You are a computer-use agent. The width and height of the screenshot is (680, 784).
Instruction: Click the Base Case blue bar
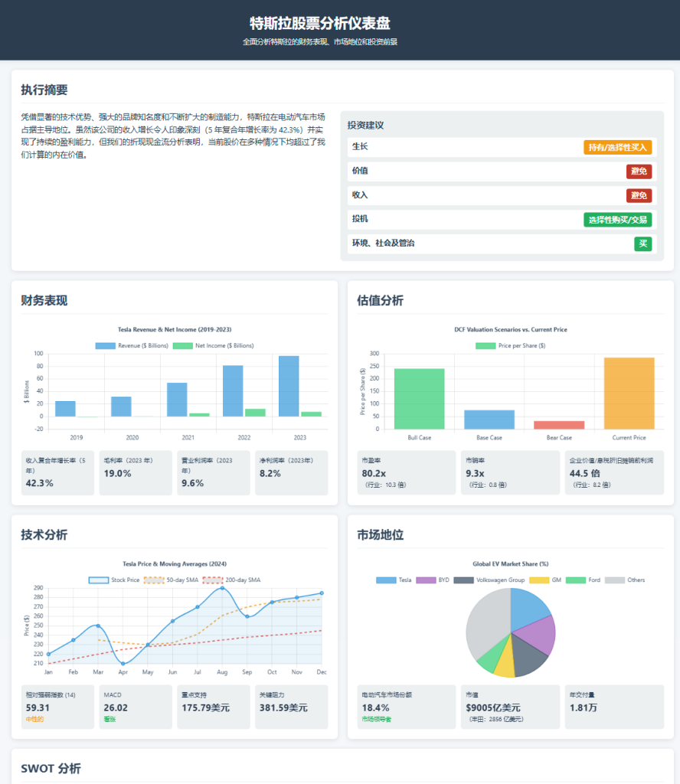coord(489,420)
